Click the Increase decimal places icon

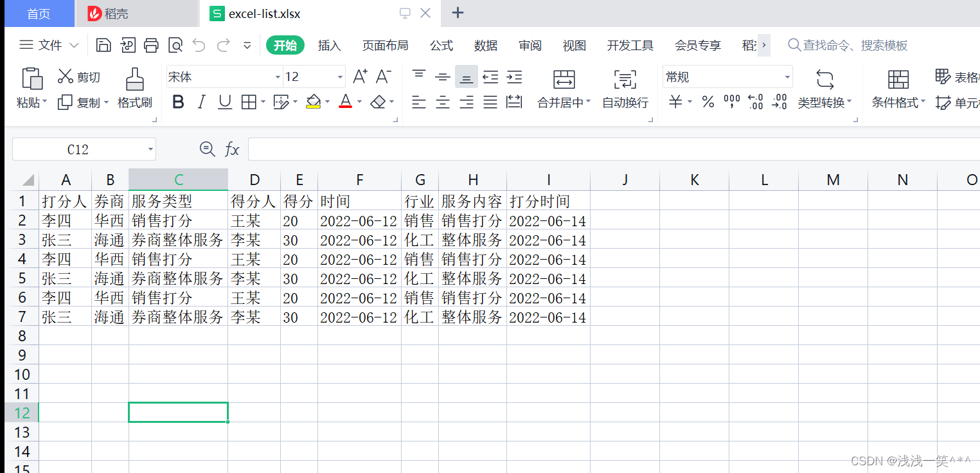756,102
